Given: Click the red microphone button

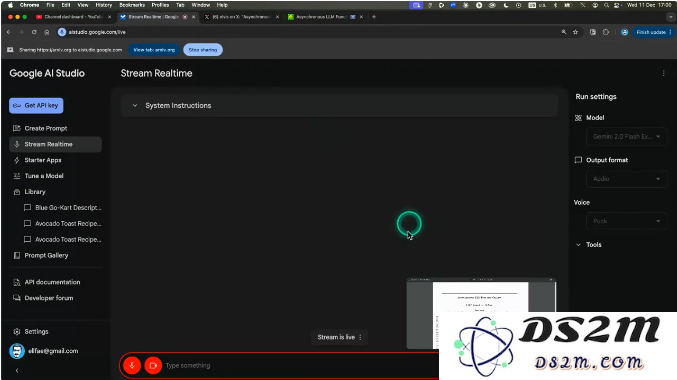Looking at the screenshot, I should 132,365.
